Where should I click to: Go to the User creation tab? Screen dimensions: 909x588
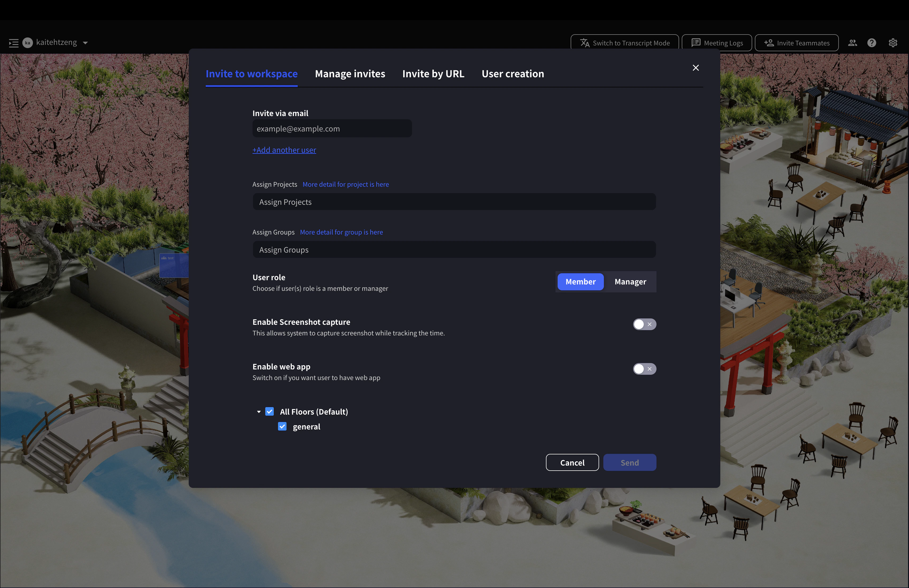pos(513,74)
